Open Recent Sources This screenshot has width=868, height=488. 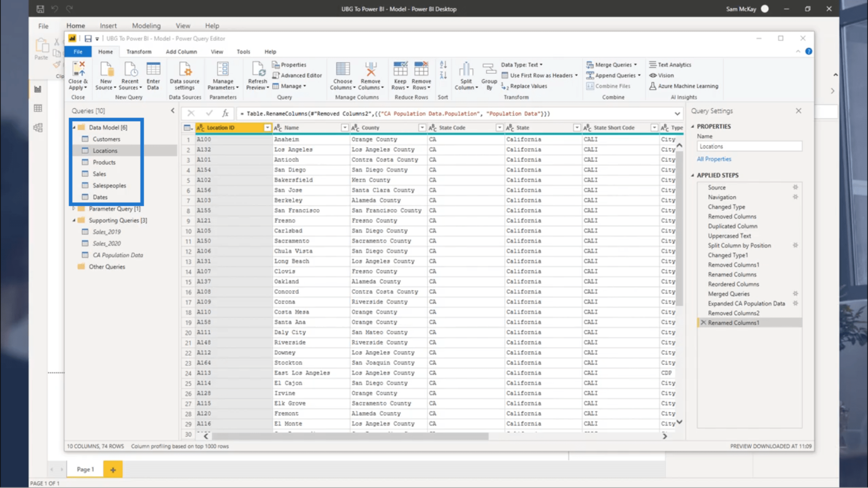[x=130, y=75]
